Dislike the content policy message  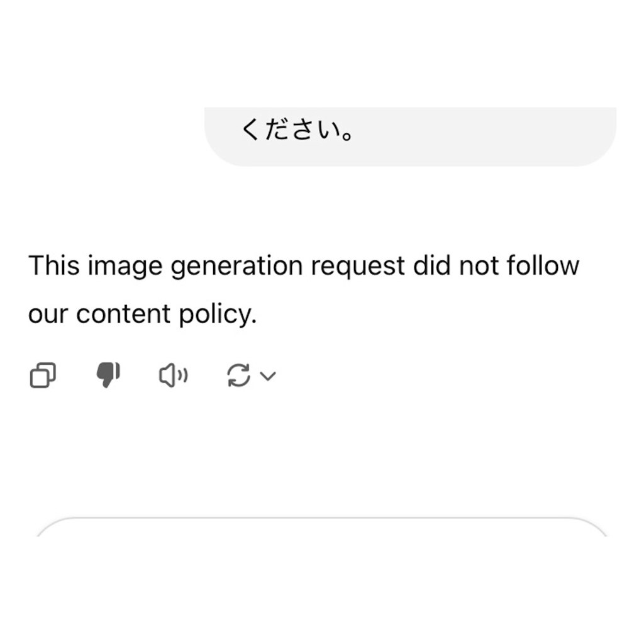point(108,375)
